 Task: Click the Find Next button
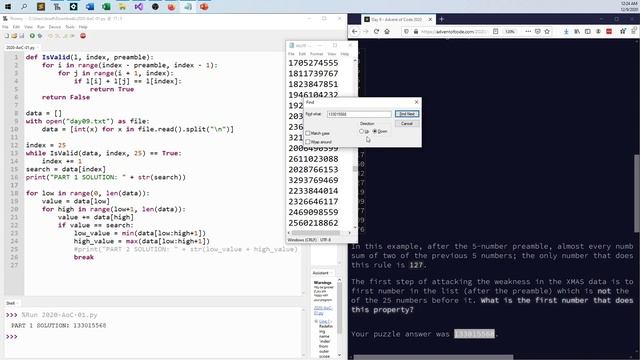point(407,114)
